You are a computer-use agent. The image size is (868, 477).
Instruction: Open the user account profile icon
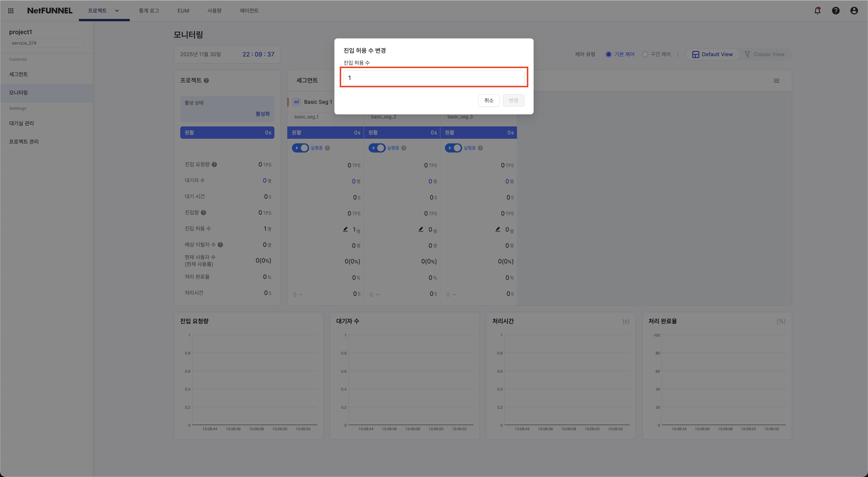(x=854, y=10)
